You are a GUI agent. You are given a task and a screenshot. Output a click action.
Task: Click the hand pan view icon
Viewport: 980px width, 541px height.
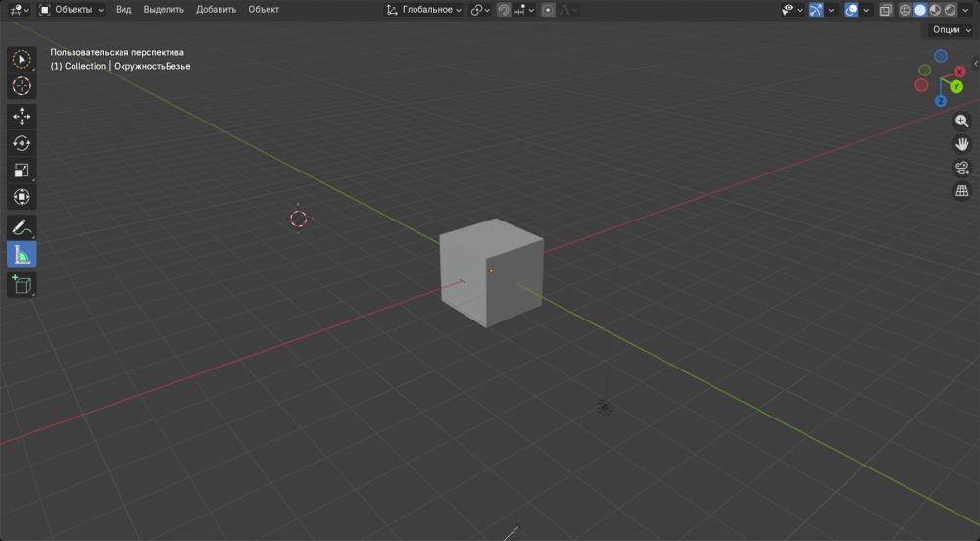pyautogui.click(x=962, y=144)
